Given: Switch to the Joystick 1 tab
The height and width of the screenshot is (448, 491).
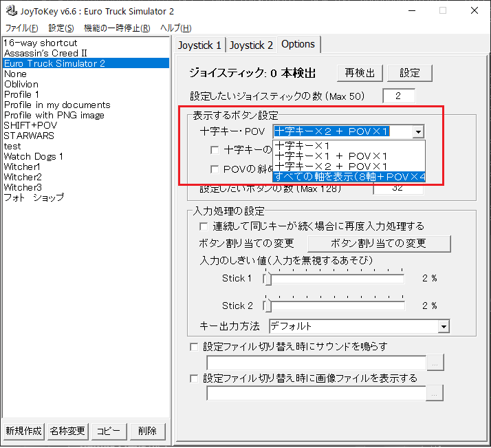Looking at the screenshot, I should [x=200, y=45].
